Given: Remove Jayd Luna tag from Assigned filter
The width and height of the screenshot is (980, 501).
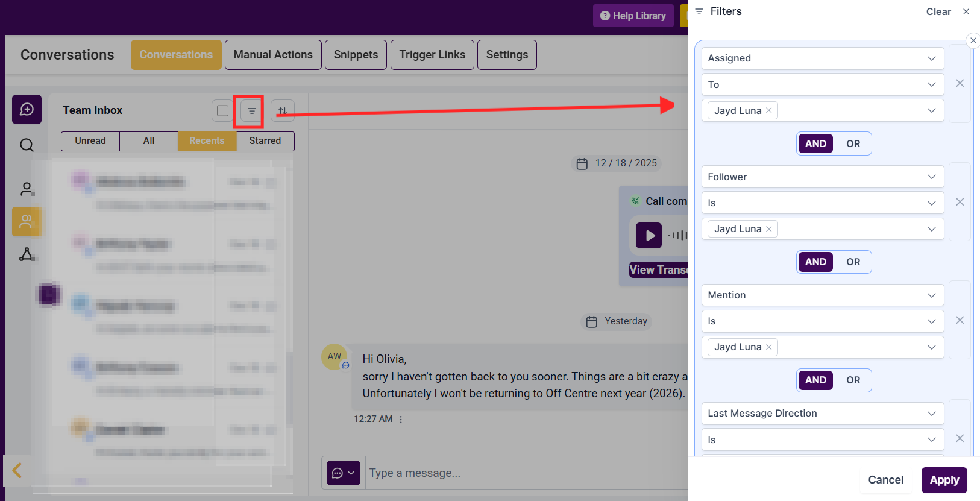Looking at the screenshot, I should [x=769, y=110].
